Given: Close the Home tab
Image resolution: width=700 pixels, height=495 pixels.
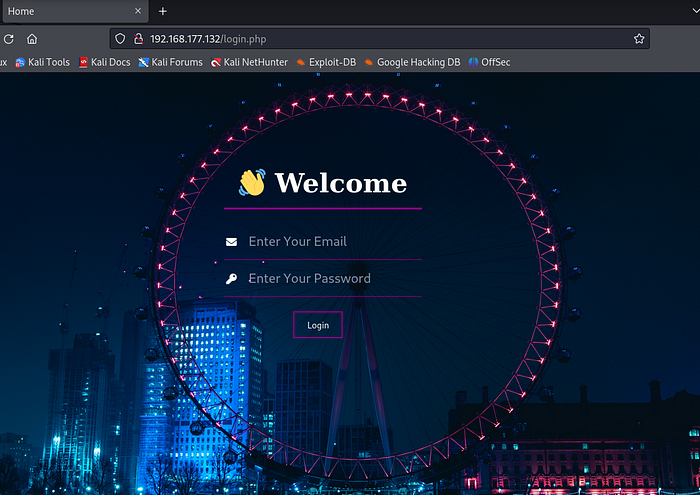Looking at the screenshot, I should point(138,11).
